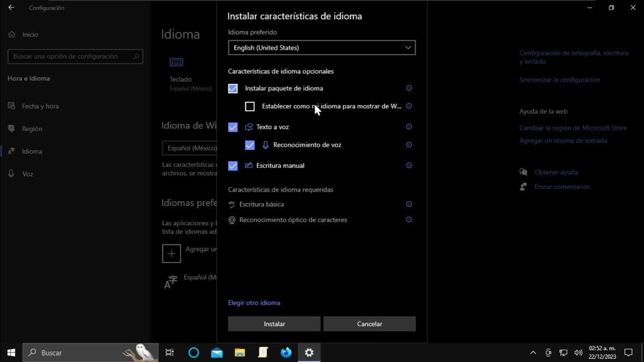
Task: Open Fecha y hora settings in sidebar
Action: click(40, 106)
